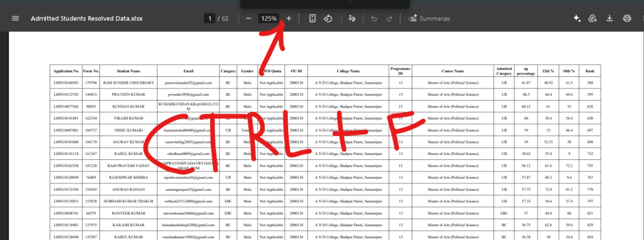
Task: Click the Rank column header
Action: point(590,71)
